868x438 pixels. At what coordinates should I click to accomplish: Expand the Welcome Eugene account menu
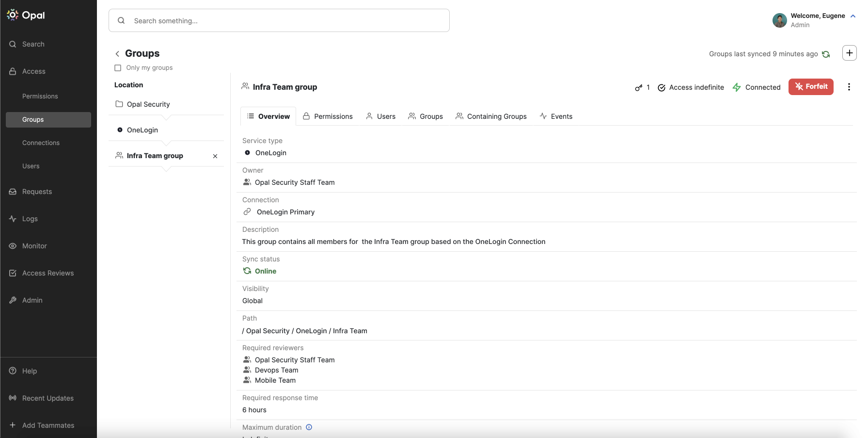coord(853,16)
